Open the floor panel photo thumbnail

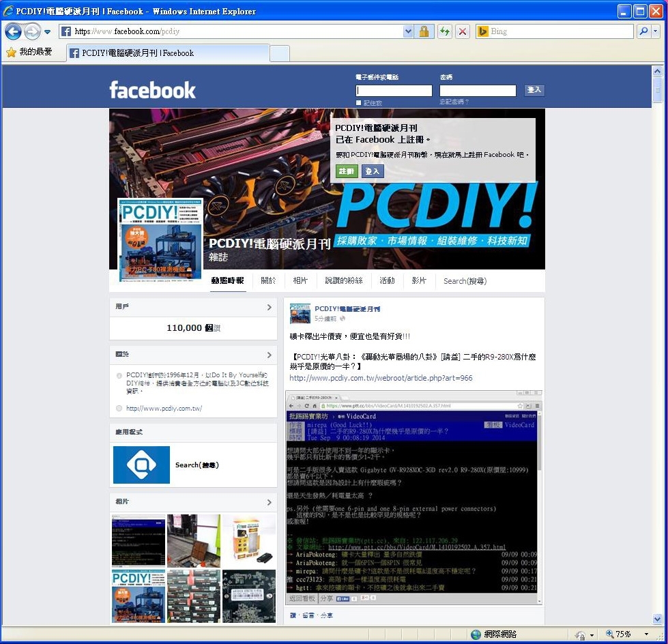(x=194, y=540)
